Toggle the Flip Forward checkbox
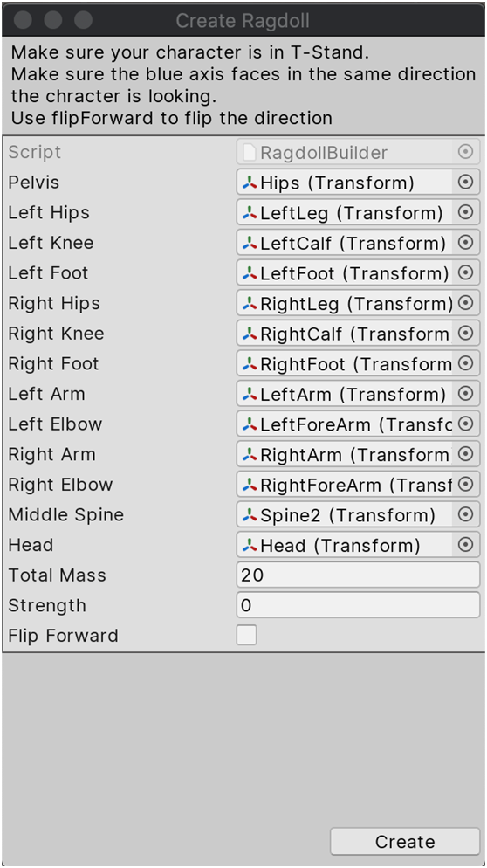 (x=246, y=635)
